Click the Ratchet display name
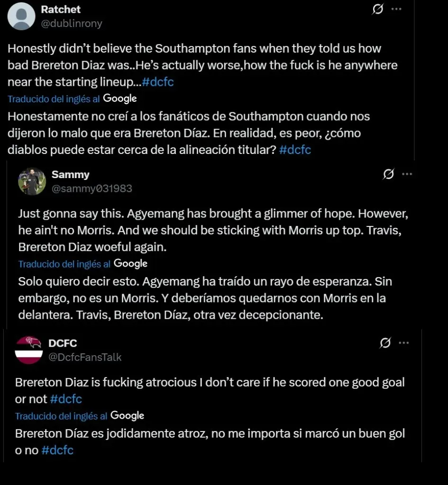The image size is (448, 485). [61, 9]
